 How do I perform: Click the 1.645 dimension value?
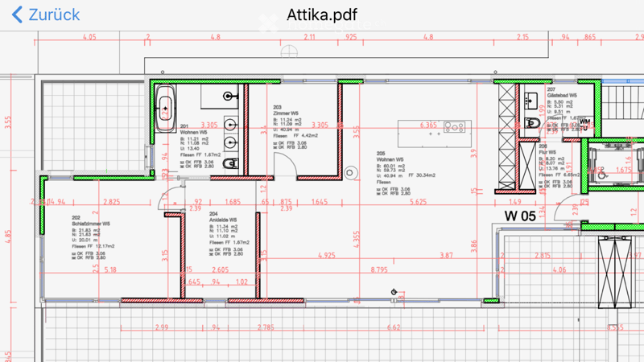coord(320,202)
